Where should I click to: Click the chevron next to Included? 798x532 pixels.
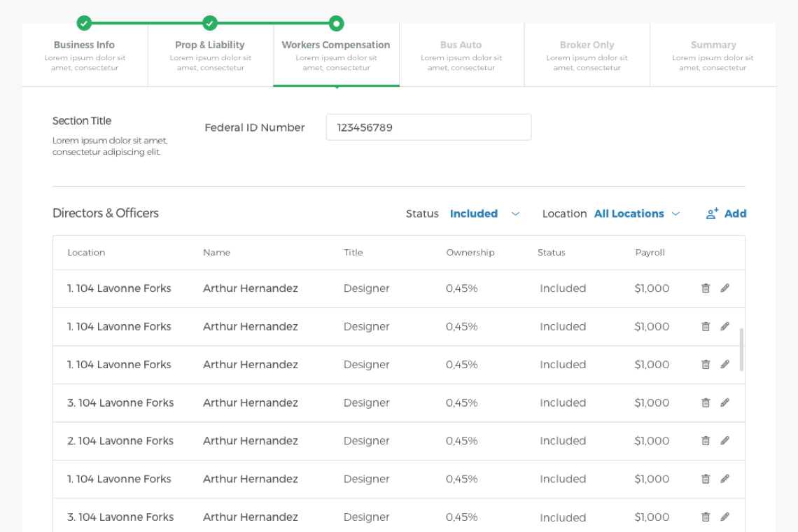516,214
